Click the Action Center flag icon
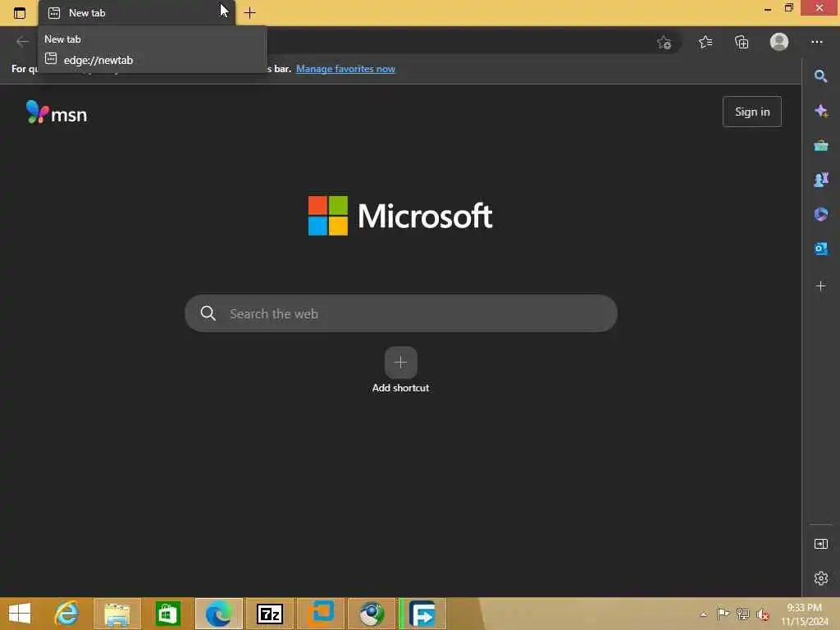The image size is (840, 630). 723,614
